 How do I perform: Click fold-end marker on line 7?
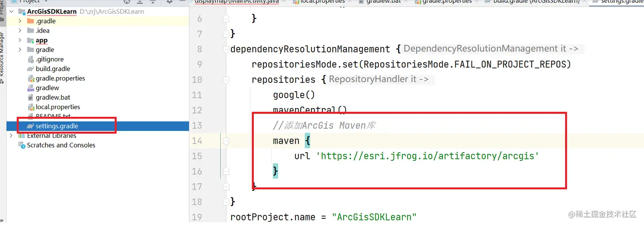pyautogui.click(x=226, y=34)
